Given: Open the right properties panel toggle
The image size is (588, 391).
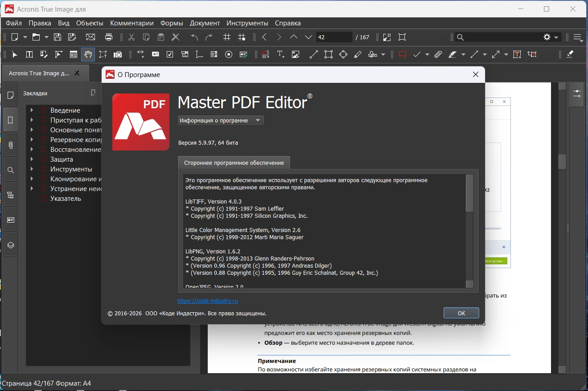Looking at the screenshot, I should (577, 94).
